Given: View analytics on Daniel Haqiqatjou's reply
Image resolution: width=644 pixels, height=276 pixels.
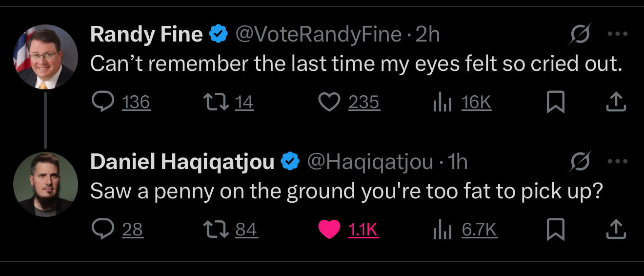Looking at the screenshot, I should [x=442, y=230].
